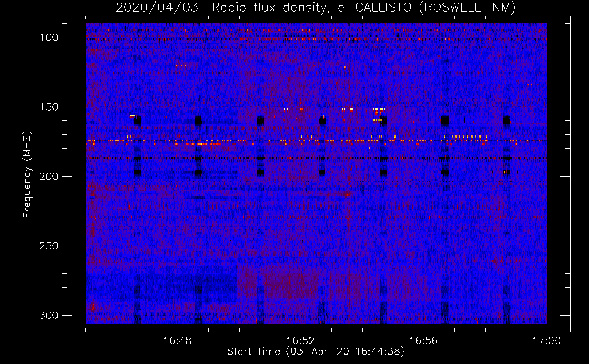Click the 'Frequency (MHZ)' y-axis label

click(x=27, y=174)
